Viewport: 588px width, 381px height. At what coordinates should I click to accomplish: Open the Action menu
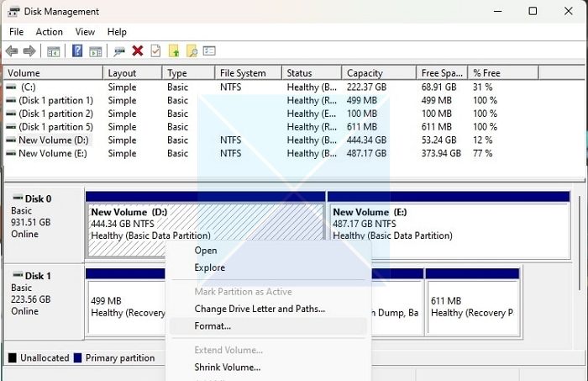click(x=49, y=32)
